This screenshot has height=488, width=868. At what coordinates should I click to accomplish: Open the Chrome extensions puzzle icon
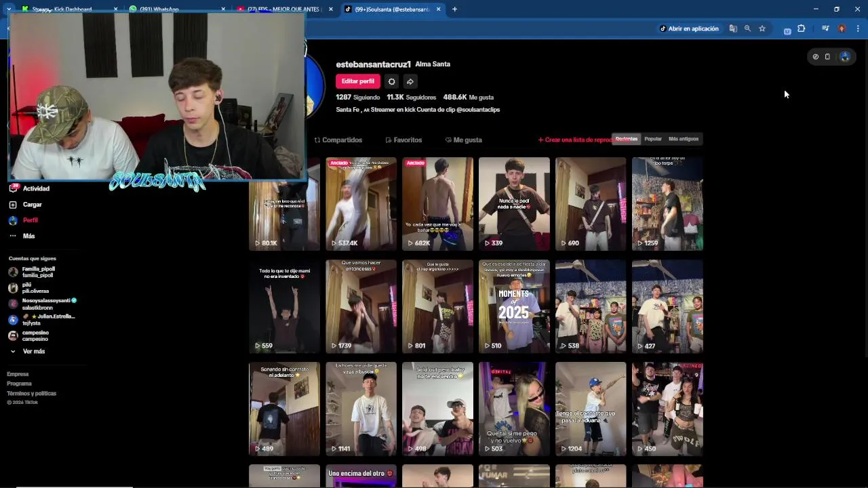point(802,28)
